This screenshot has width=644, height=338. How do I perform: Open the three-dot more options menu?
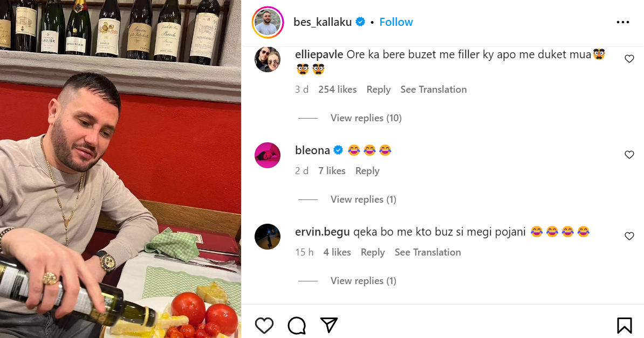point(622,22)
